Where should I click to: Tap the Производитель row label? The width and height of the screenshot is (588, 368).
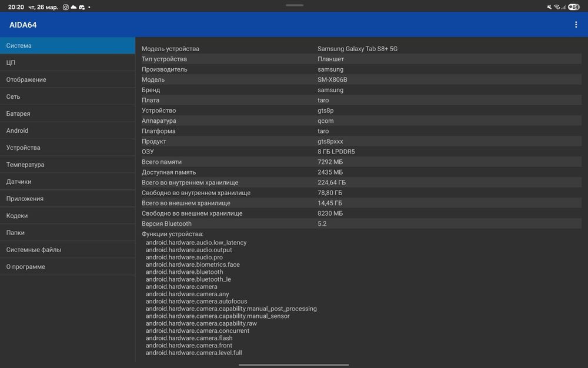point(164,69)
